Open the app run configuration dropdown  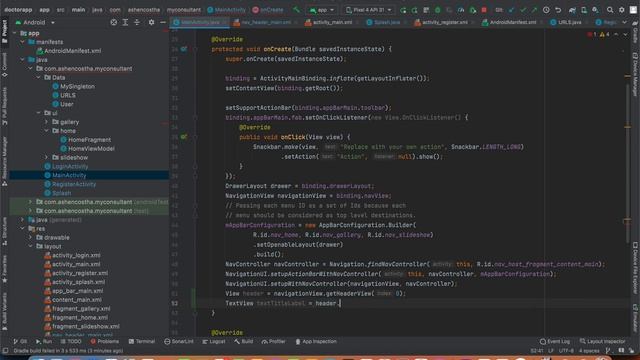(322, 10)
